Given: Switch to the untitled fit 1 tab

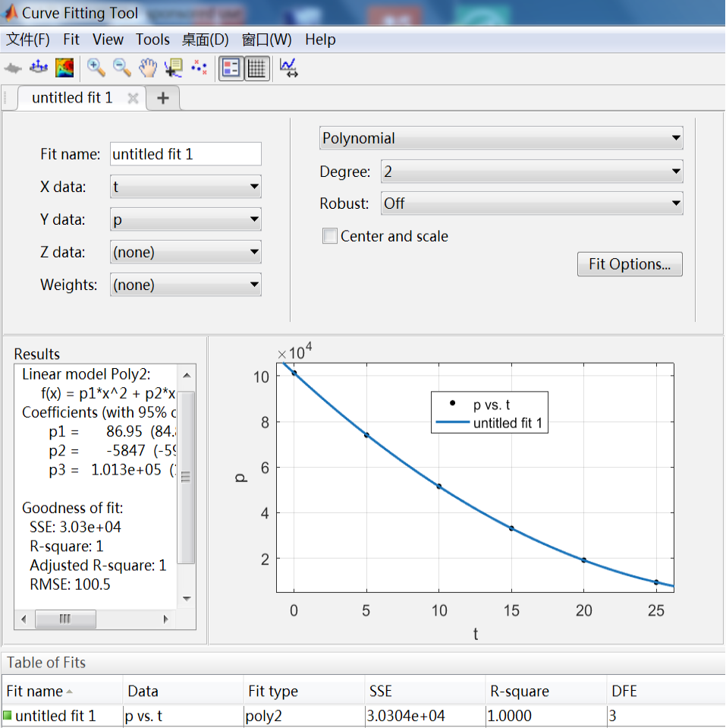Looking at the screenshot, I should pos(71,97).
